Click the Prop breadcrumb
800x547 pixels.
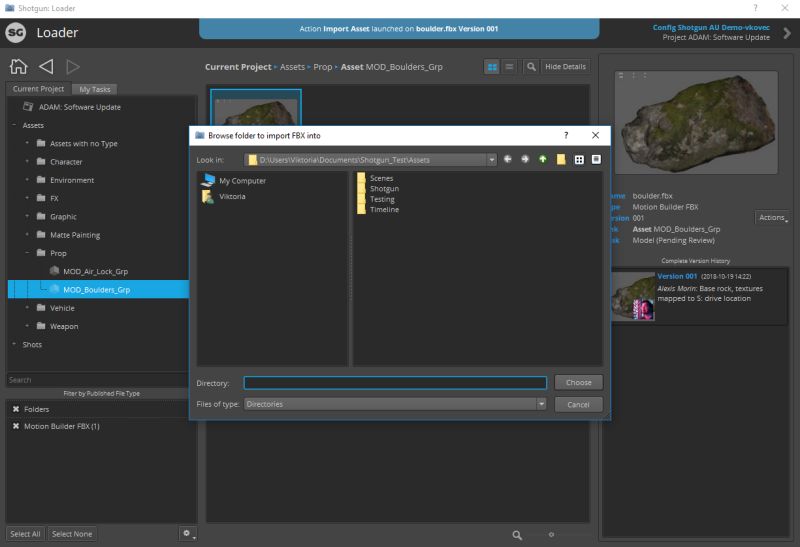322,67
